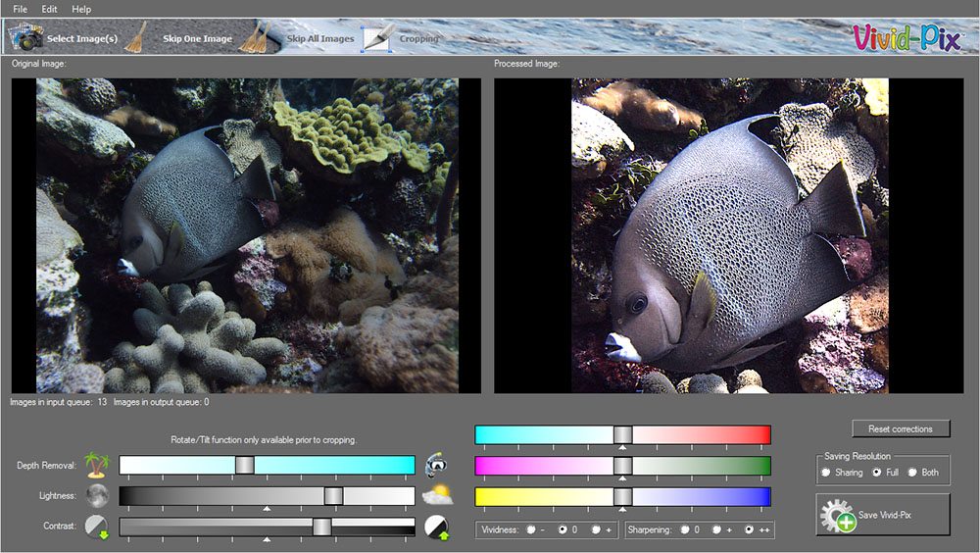Screen dimensions: 980x553
Task: Select Sharing saving resolution
Action: tap(826, 473)
